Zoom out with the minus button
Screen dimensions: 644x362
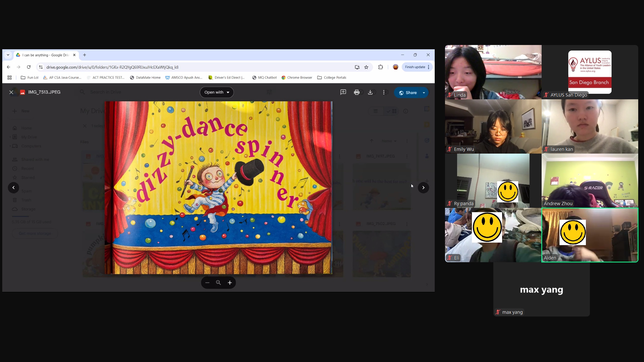(207, 283)
